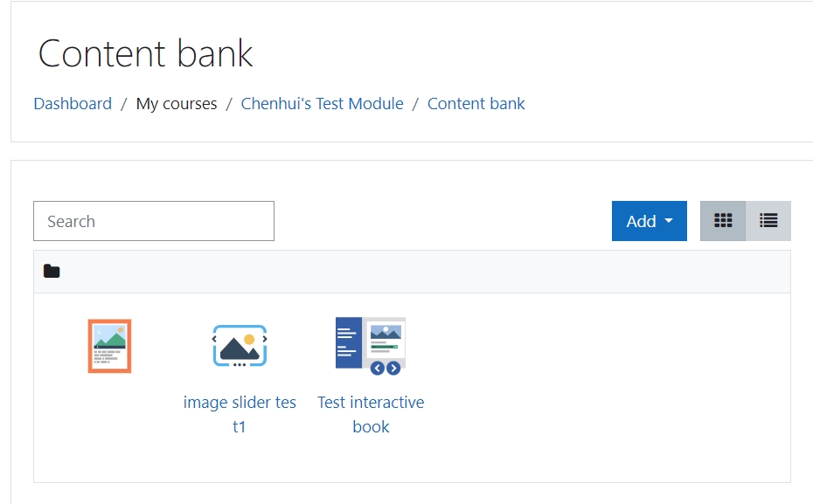Expand the Add menu to choose content type

(x=649, y=221)
